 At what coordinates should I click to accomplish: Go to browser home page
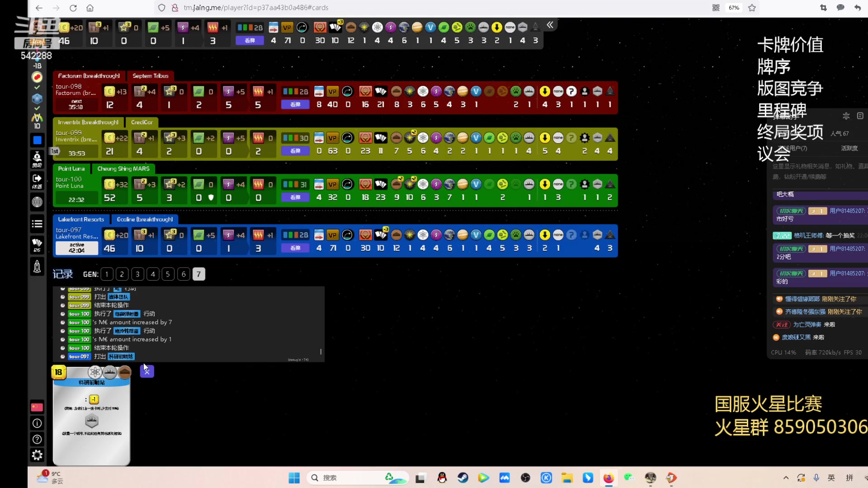point(90,8)
